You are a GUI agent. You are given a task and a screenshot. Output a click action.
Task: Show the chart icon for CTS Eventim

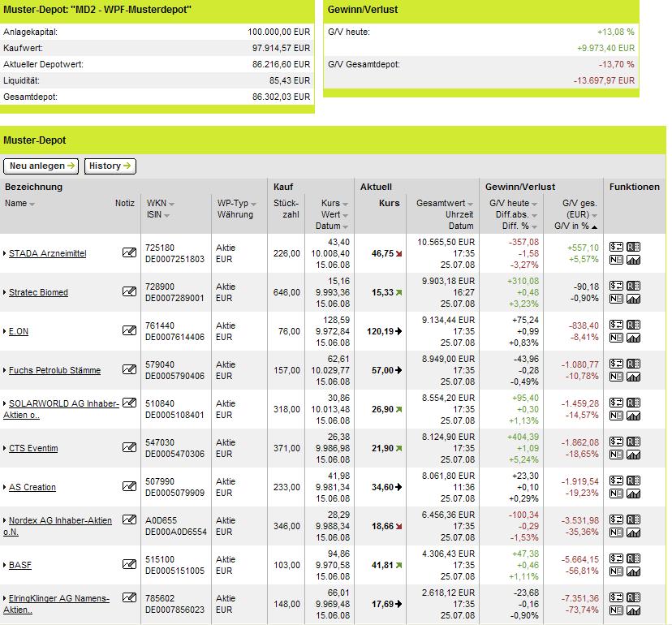coord(633,455)
